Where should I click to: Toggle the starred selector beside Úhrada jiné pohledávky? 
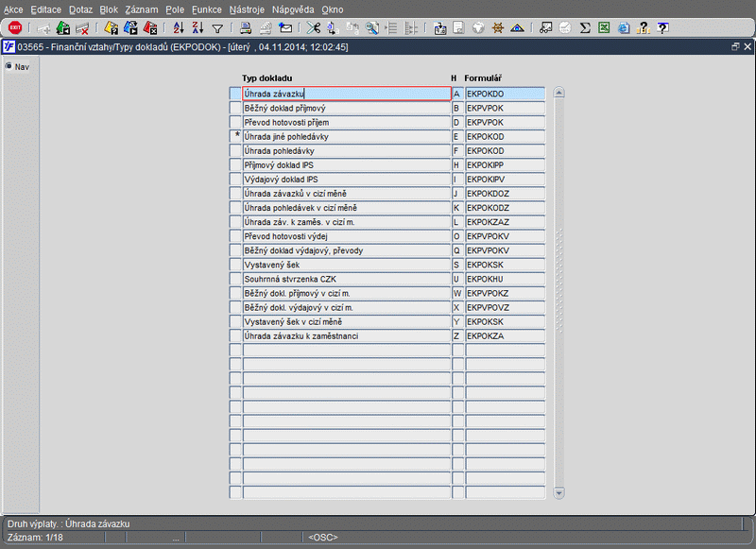pos(235,136)
